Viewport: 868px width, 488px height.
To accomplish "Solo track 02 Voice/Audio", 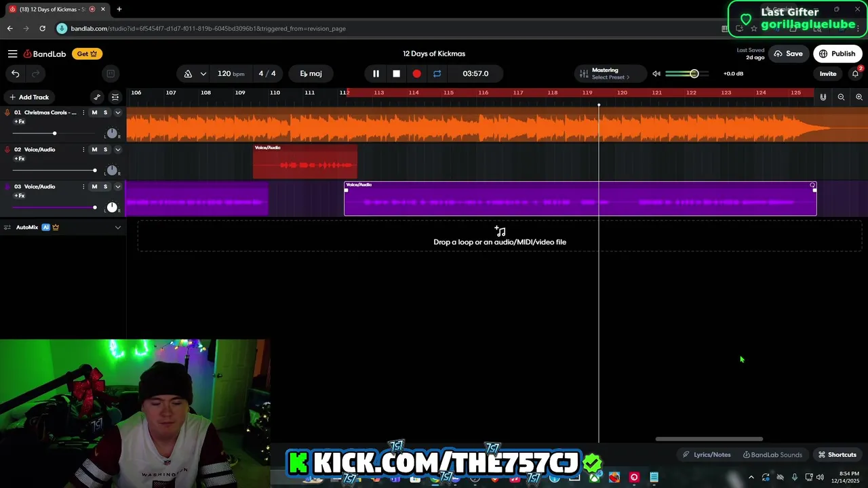I will click(105, 149).
